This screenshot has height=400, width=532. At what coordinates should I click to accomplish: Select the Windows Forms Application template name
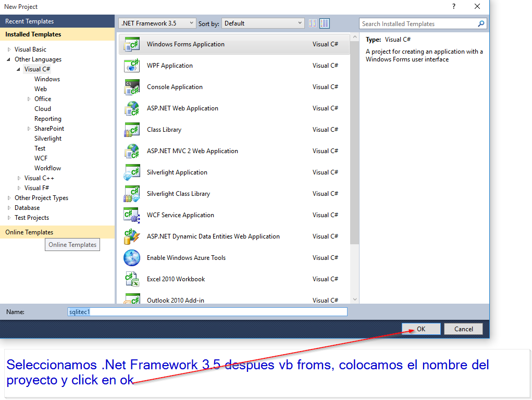pyautogui.click(x=185, y=44)
